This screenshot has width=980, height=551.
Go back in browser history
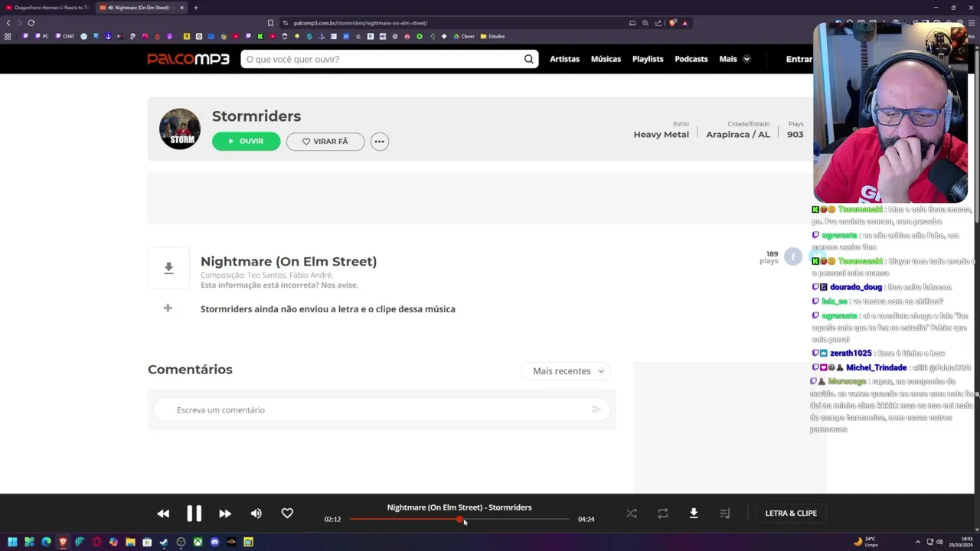pos(8,23)
